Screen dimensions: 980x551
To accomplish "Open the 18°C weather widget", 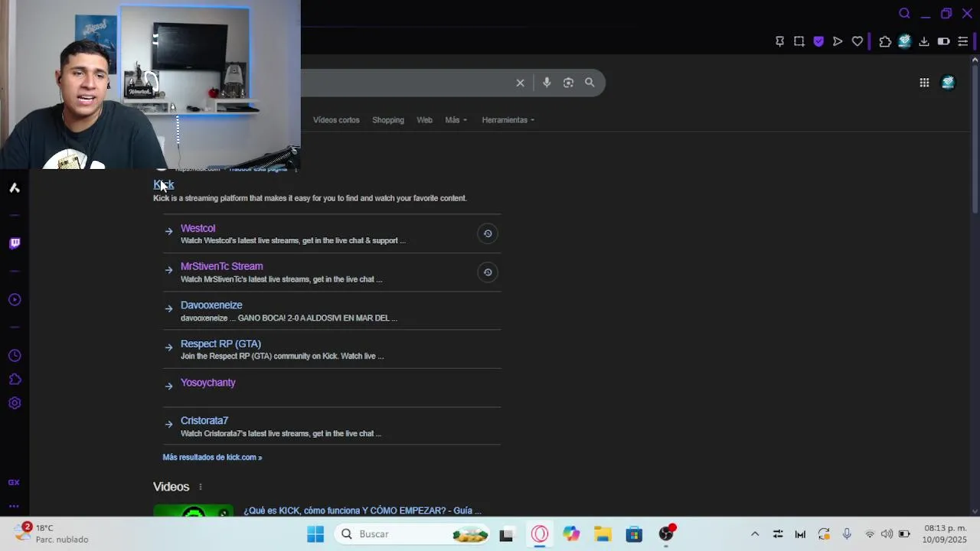I will click(52, 533).
